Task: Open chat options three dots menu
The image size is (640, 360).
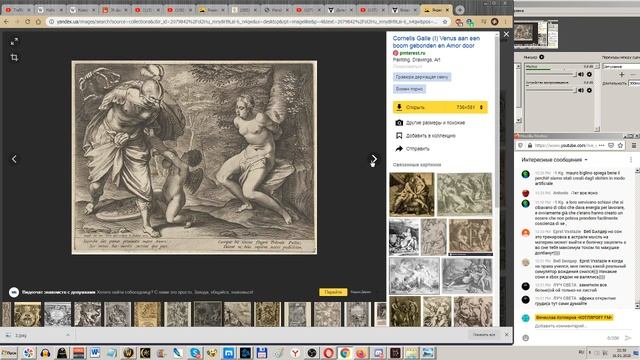Action: (631, 160)
